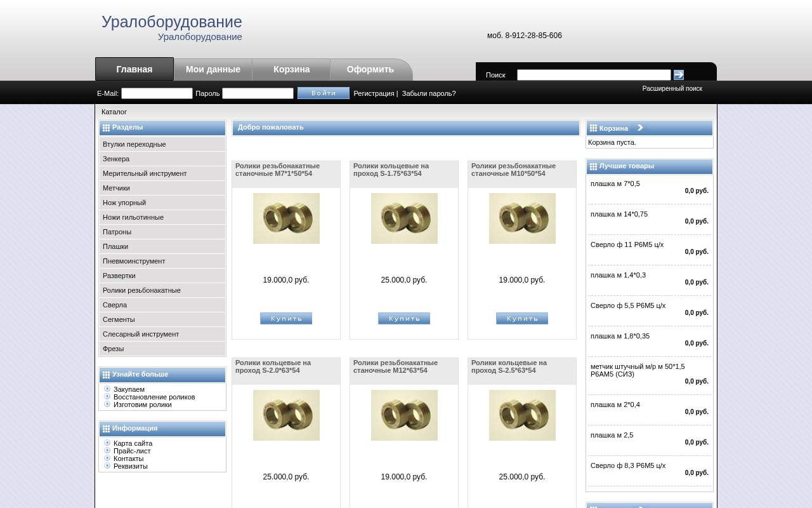This screenshot has height=508, width=812.
Task: Open thumbnail of Ролики кольцевые S-2.0*63*54
Action: pos(286,415)
